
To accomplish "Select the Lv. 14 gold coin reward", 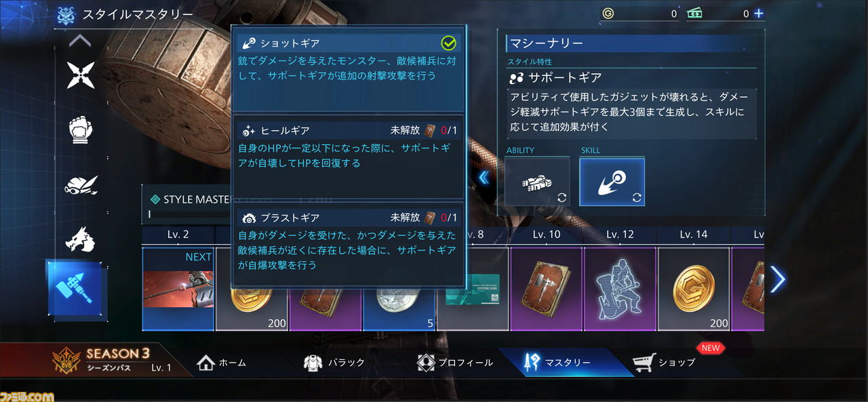I will coord(694,289).
